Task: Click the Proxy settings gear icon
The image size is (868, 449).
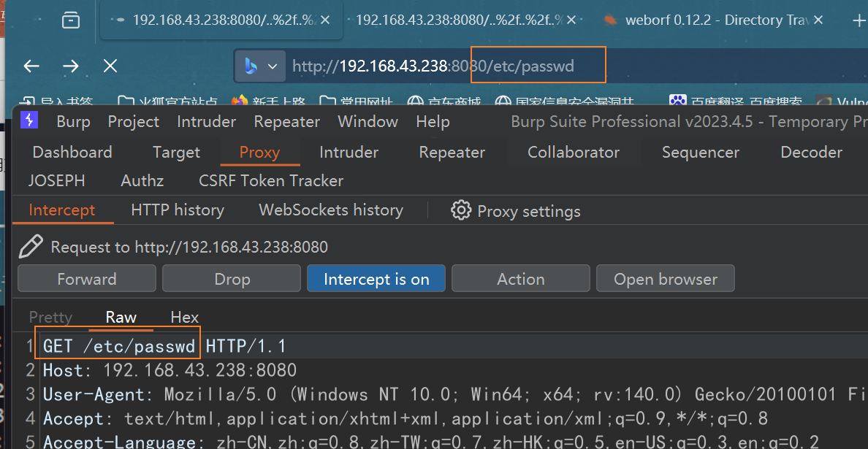Action: [x=461, y=211]
